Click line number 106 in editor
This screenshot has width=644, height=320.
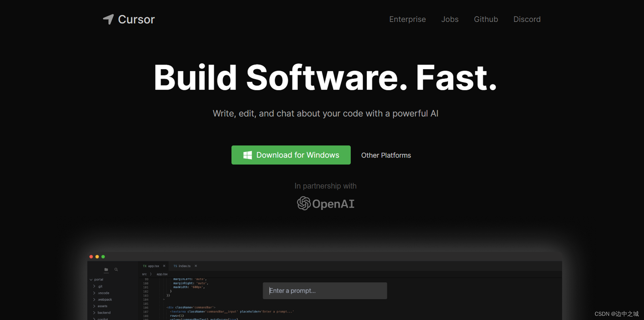coord(146,307)
